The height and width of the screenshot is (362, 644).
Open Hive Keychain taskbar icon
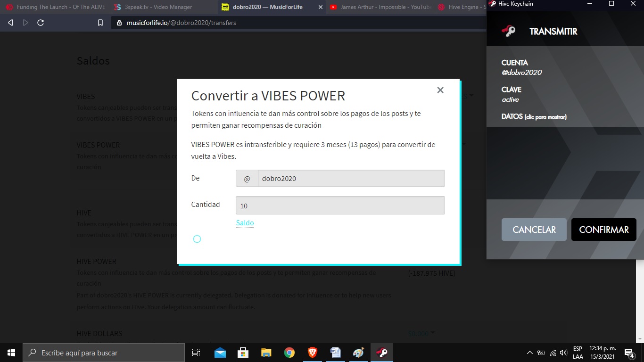(x=382, y=353)
